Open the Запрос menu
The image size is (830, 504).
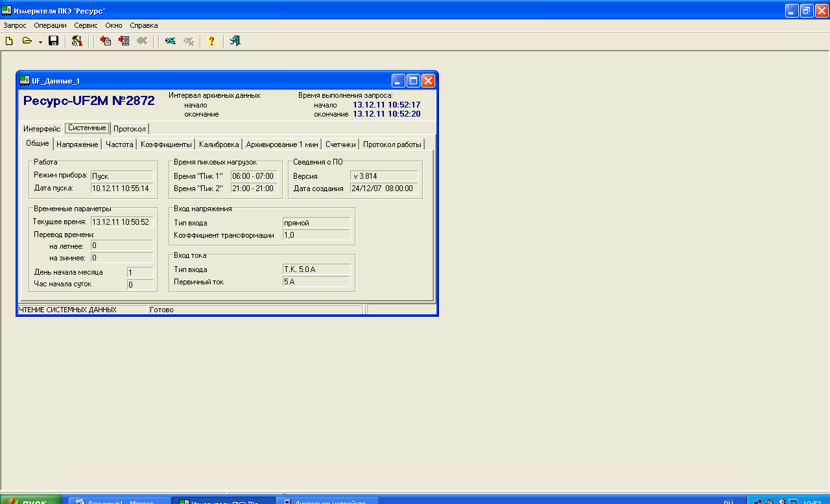[x=15, y=25]
